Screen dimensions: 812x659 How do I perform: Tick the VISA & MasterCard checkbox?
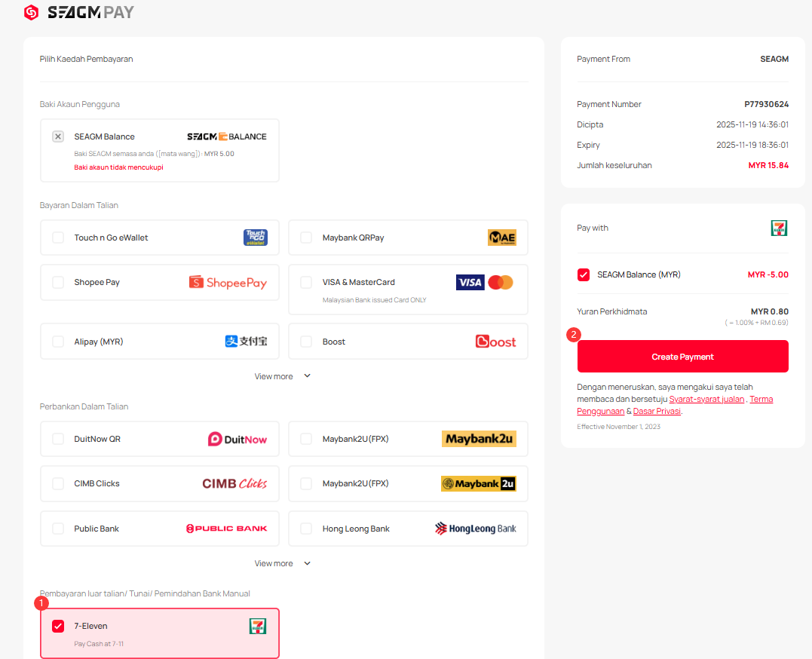[x=306, y=282]
